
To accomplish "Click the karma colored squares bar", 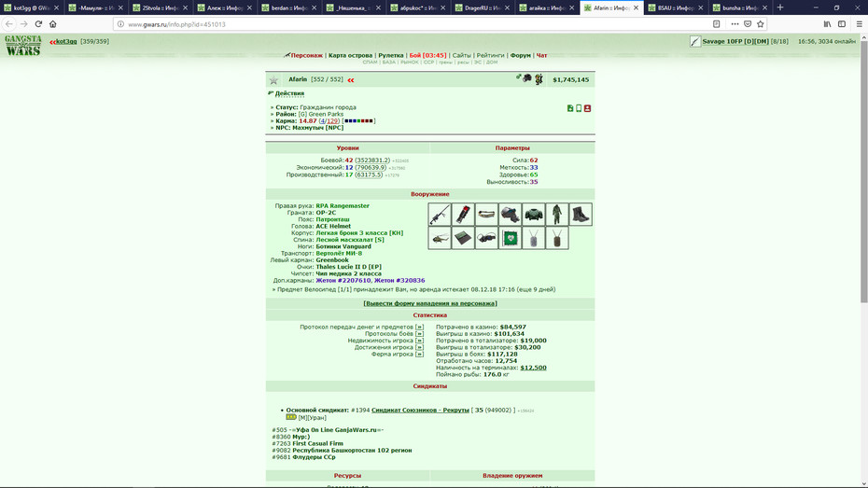I will click(x=358, y=120).
